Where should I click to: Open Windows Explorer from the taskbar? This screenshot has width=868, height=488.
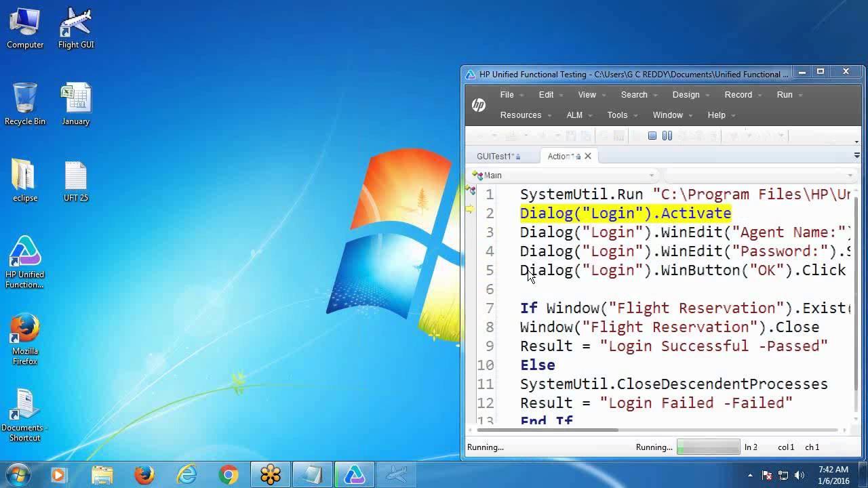click(102, 475)
